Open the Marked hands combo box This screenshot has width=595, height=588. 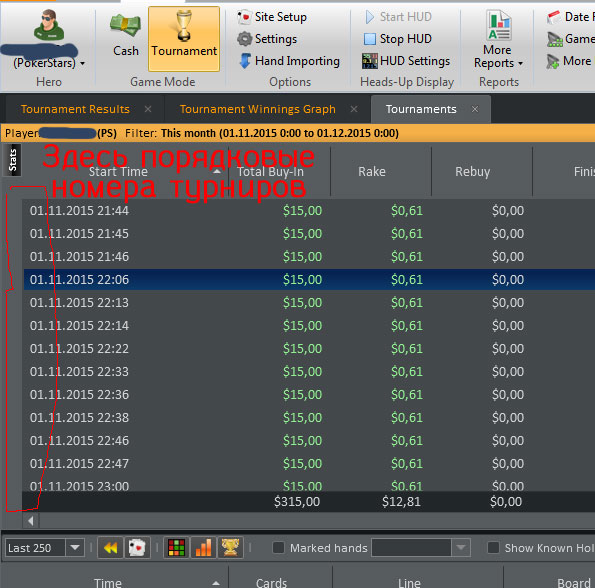pos(421,547)
